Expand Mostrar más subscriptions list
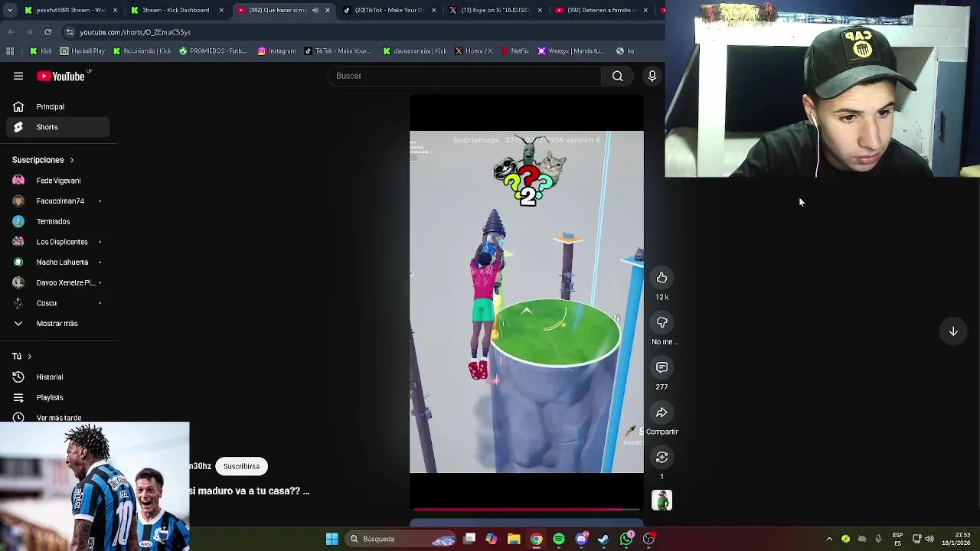980x551 pixels. pyautogui.click(x=58, y=324)
